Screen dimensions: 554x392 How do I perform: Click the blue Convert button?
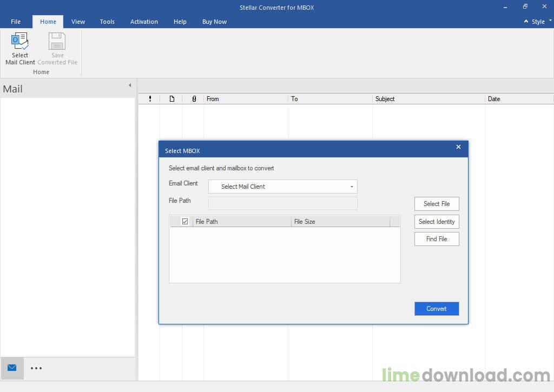(437, 309)
